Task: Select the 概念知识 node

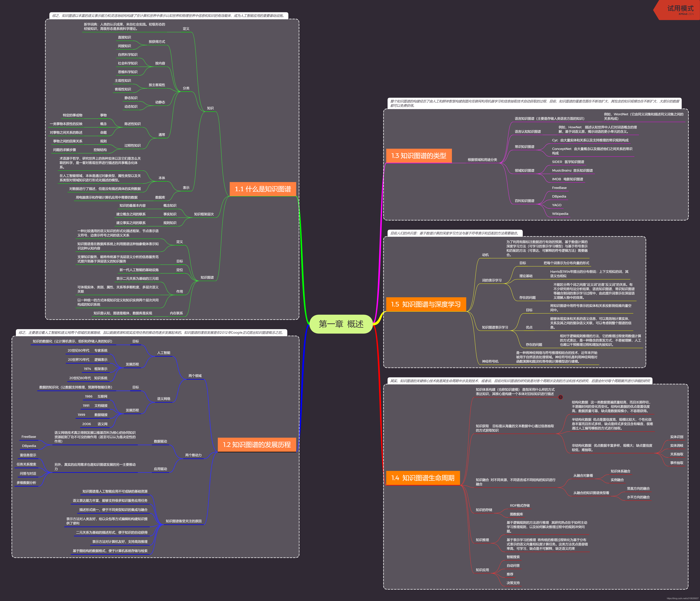Action: 170,206
